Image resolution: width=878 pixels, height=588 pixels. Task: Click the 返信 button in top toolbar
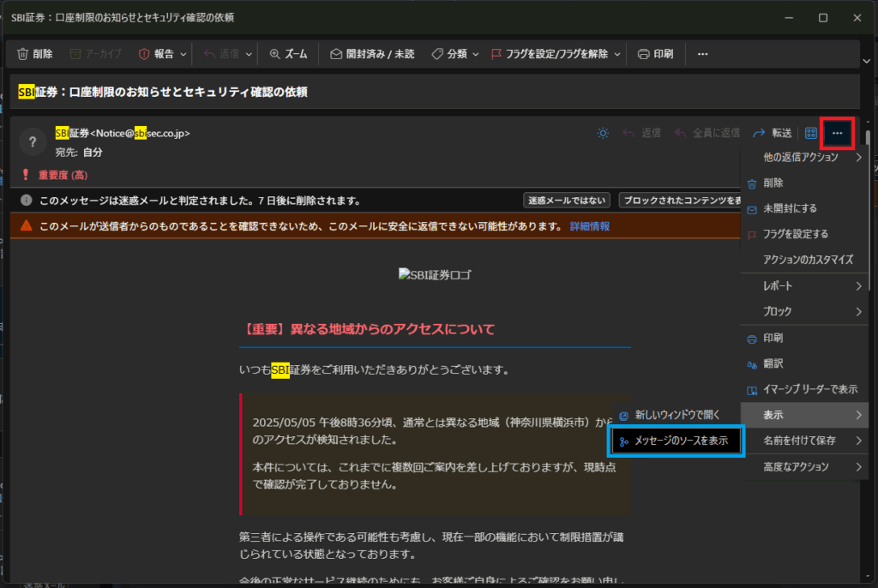(222, 54)
